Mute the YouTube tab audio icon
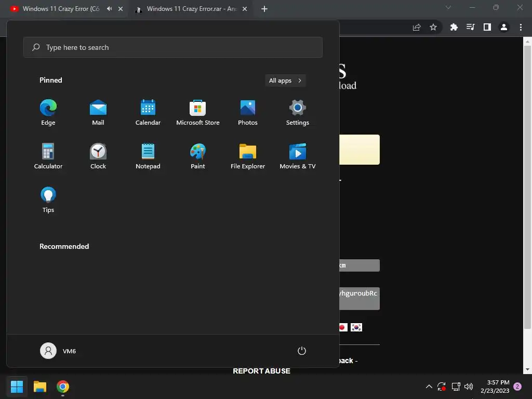This screenshot has width=532, height=399. click(109, 9)
